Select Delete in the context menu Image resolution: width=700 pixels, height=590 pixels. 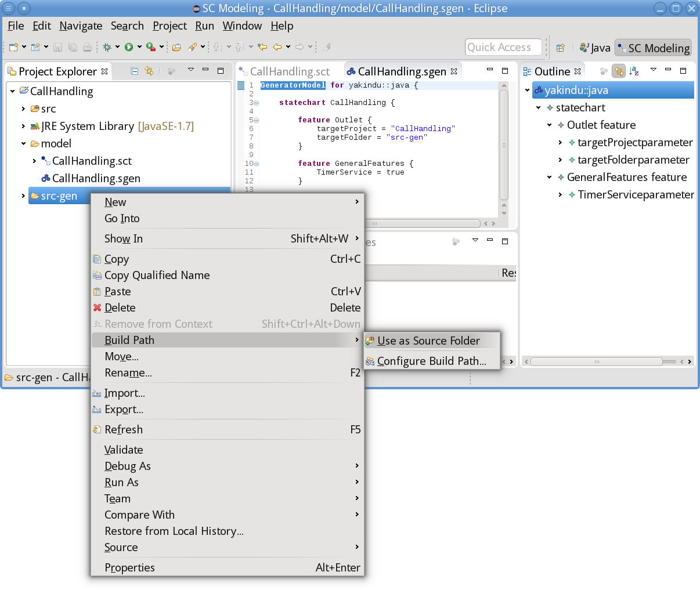click(228, 307)
